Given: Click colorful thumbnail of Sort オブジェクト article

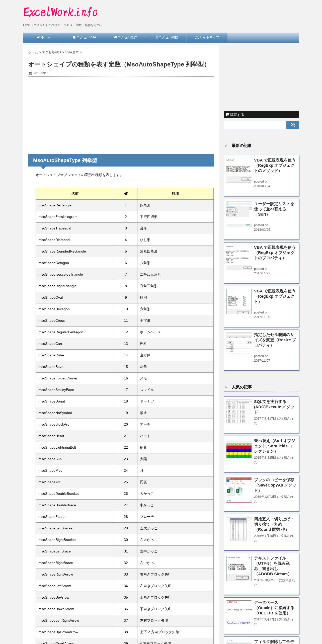Looking at the screenshot, I should (x=239, y=451).
